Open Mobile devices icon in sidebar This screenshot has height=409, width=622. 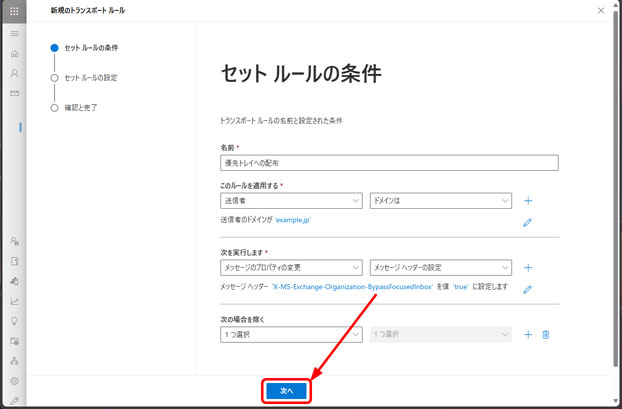(x=14, y=281)
